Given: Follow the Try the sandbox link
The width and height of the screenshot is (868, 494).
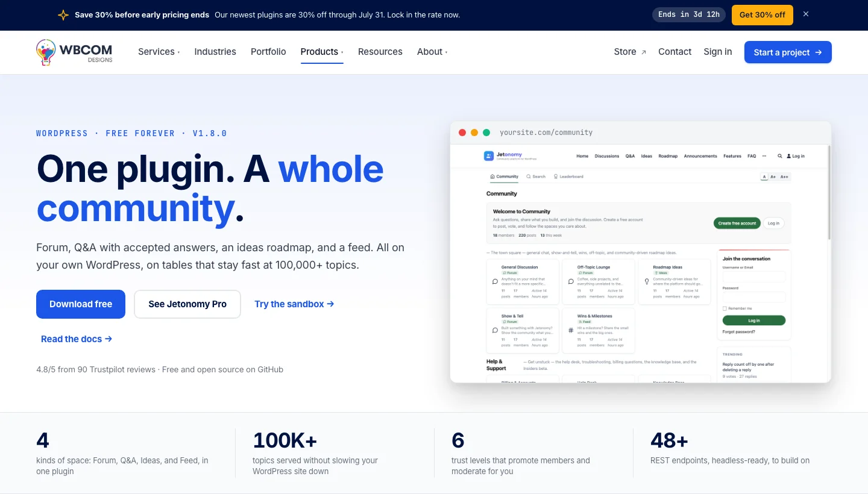Looking at the screenshot, I should [x=294, y=304].
